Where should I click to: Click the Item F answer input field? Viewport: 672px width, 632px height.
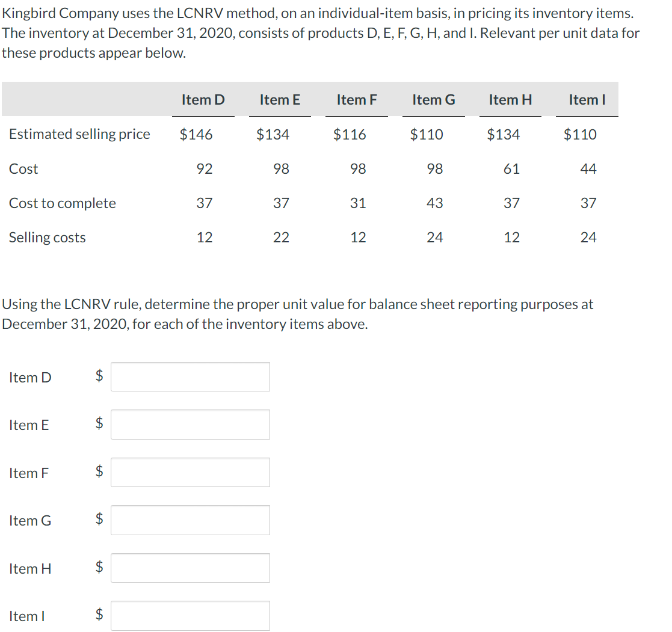190,472
